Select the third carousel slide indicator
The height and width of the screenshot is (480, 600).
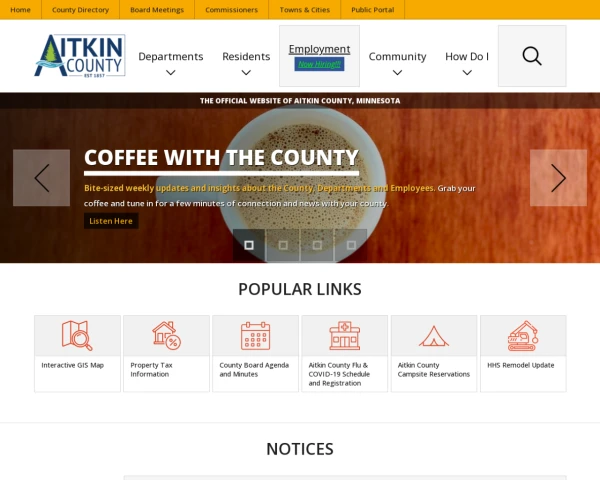coord(317,245)
